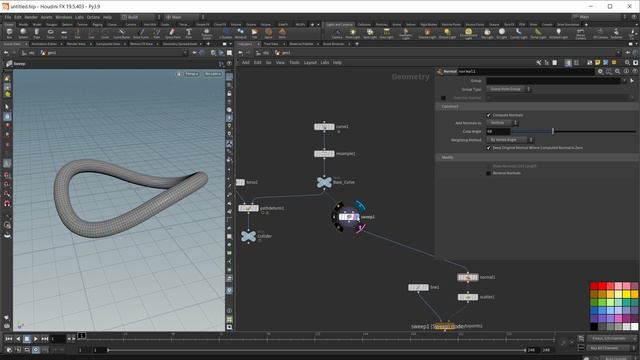The height and width of the screenshot is (360, 640).
Task: Select the Area Light shelf tool
Action: click(386, 33)
